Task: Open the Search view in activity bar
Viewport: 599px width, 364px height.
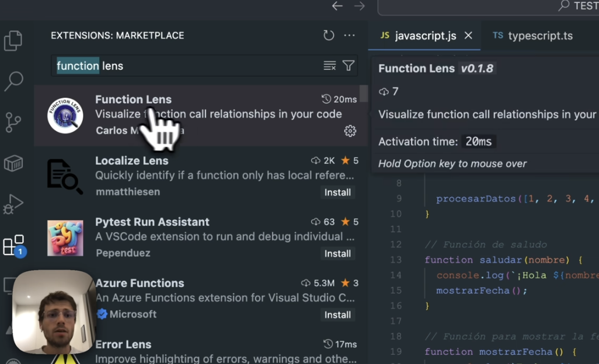Action: [x=13, y=81]
